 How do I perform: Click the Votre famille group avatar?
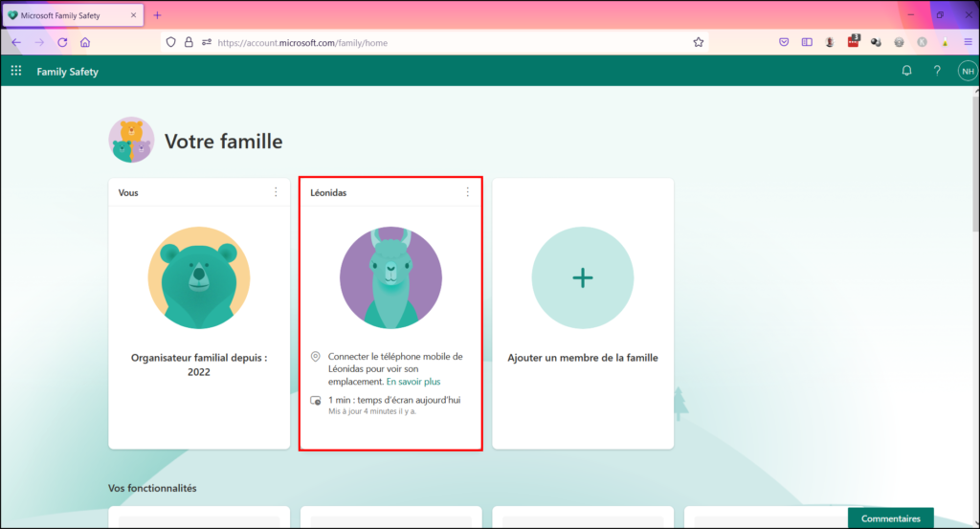pos(131,140)
